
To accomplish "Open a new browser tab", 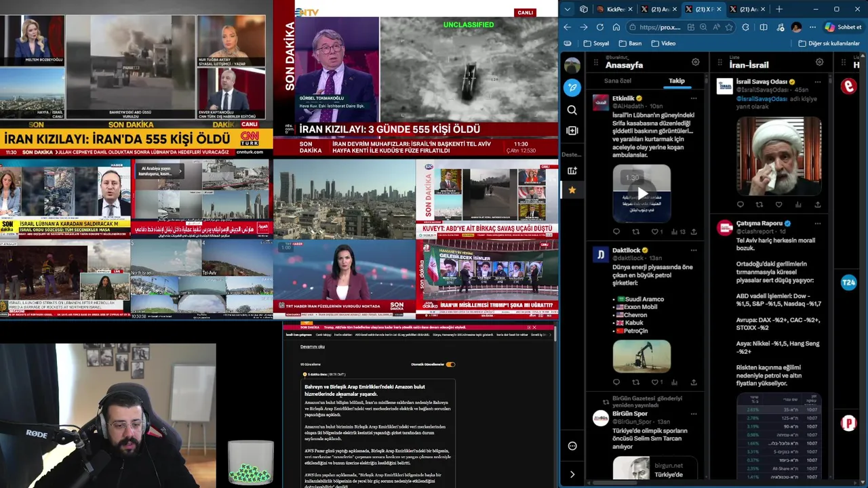I will tap(778, 9).
